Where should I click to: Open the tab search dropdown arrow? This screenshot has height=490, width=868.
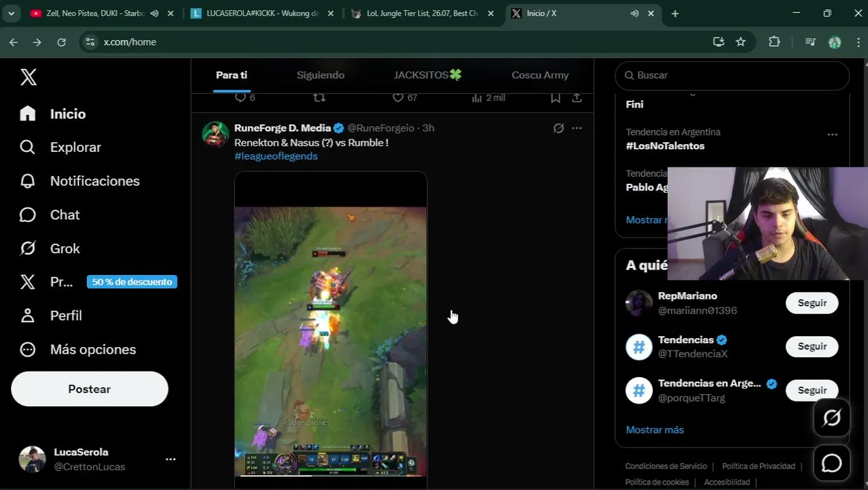tap(11, 13)
